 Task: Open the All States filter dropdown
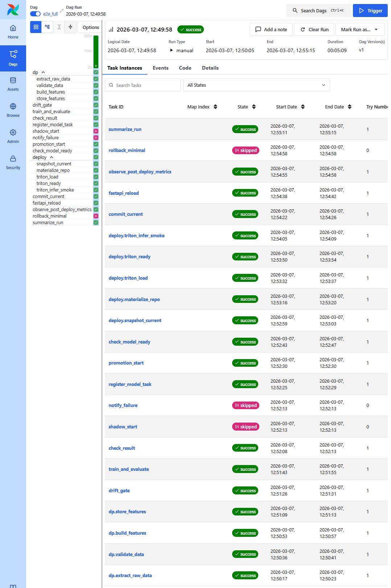point(256,85)
